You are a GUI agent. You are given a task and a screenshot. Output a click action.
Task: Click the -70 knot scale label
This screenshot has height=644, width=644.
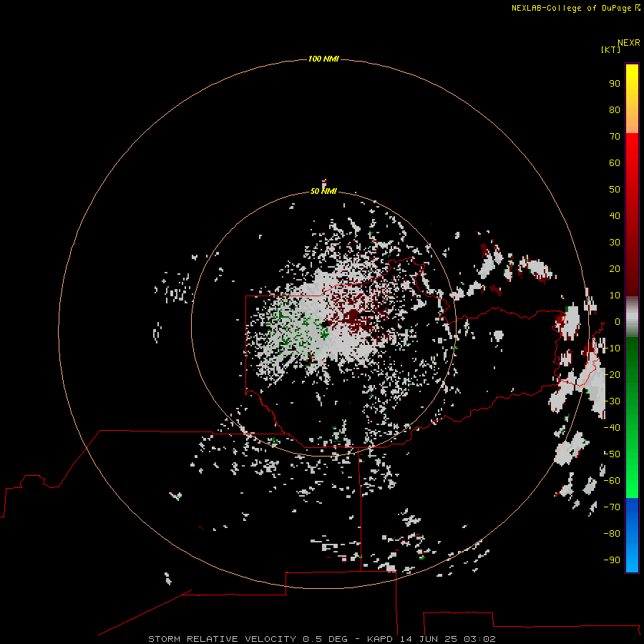click(x=612, y=507)
